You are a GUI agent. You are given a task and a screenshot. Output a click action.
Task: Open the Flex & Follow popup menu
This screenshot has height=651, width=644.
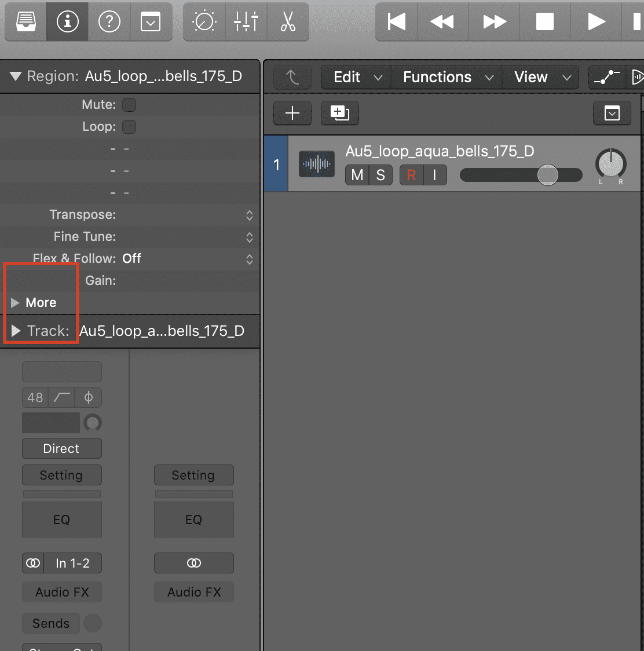[188, 259]
